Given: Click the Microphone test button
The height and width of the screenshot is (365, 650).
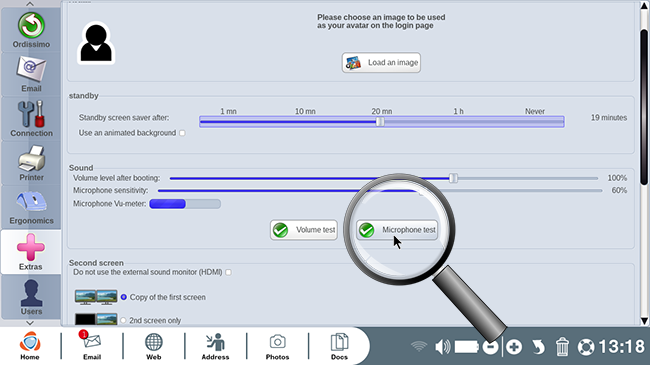Looking at the screenshot, I should pos(397,230).
